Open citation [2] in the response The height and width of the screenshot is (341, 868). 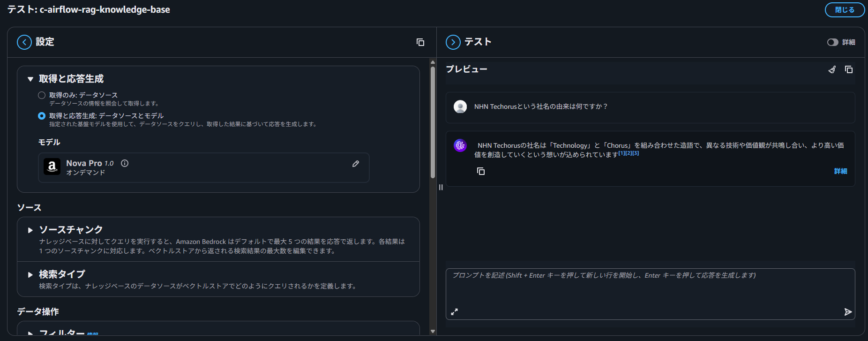(629, 153)
